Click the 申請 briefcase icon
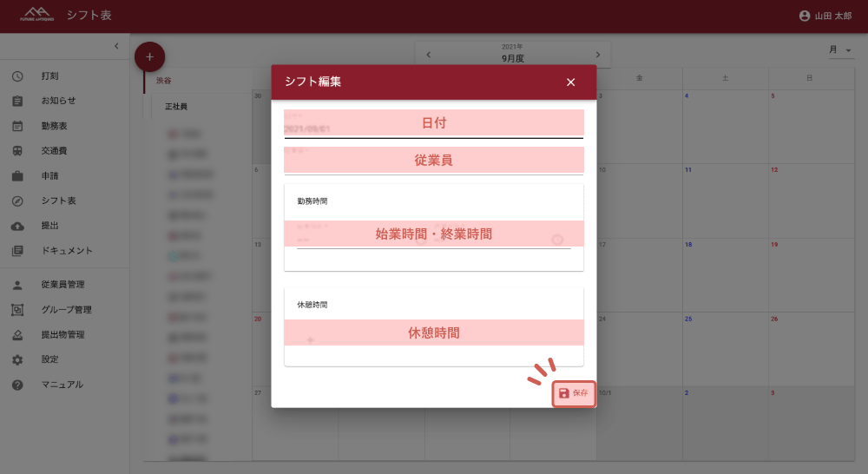Viewport: 868px width, 474px height. click(x=17, y=176)
